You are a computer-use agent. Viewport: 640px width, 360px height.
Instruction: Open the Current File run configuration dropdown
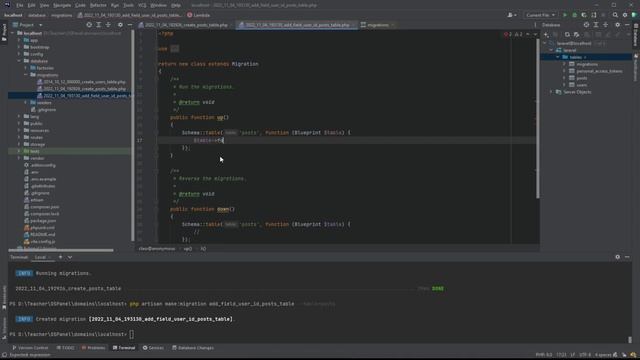point(540,15)
